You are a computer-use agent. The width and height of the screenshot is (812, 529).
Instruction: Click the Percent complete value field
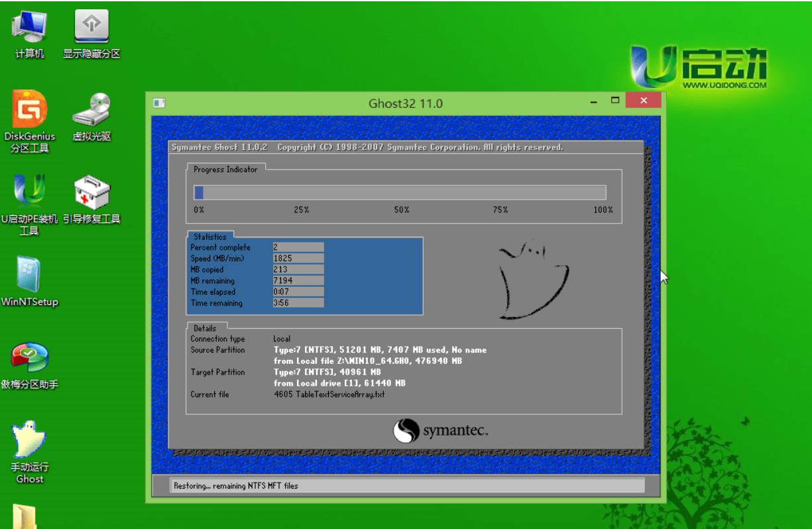coord(298,247)
